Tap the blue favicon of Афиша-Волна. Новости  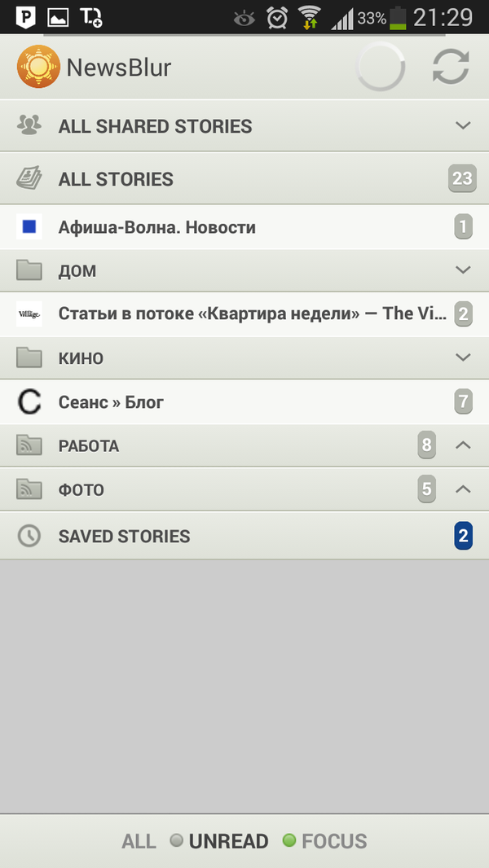pos(29,226)
